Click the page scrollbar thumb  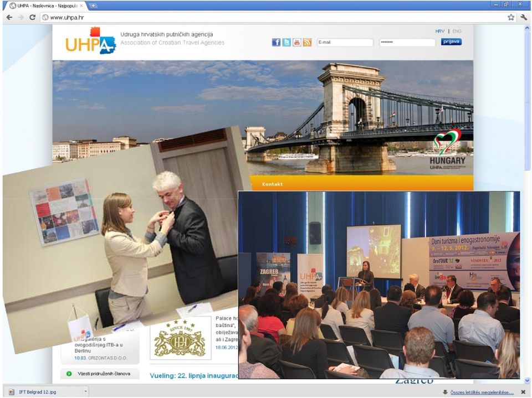click(527, 101)
